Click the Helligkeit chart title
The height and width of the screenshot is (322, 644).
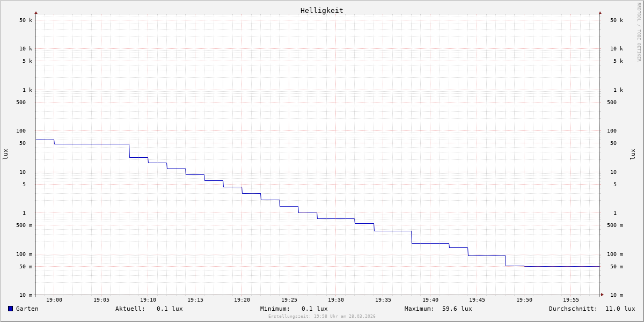coord(321,10)
